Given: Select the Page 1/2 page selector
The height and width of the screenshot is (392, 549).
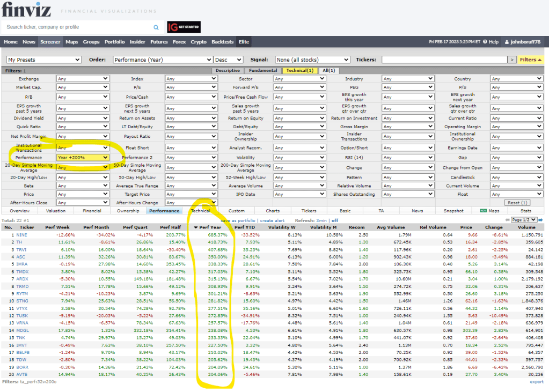Looking at the screenshot, I should click(x=524, y=220).
